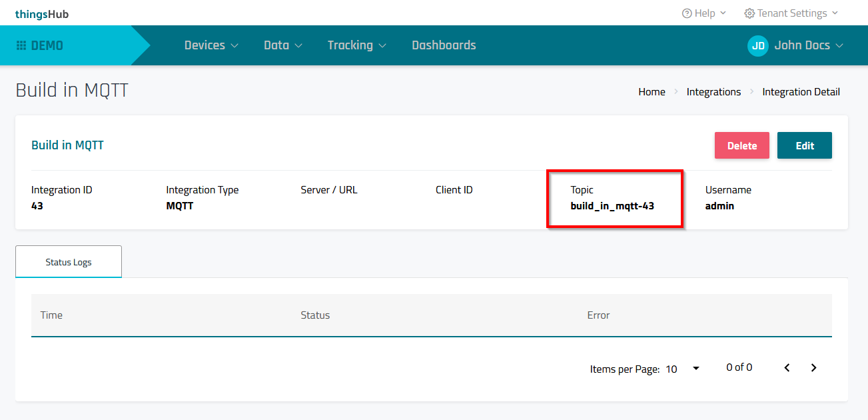Click the DEMO grid apps icon
Image resolution: width=868 pixels, height=420 pixels.
[21, 45]
